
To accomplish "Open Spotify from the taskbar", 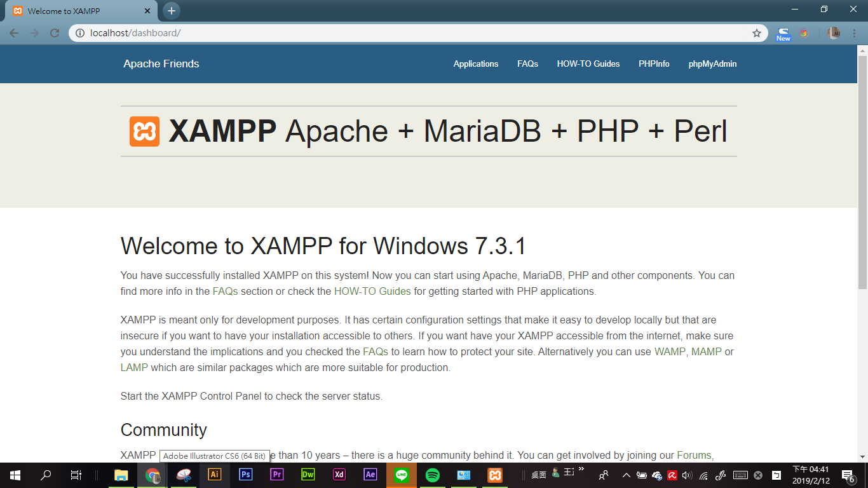I will [x=433, y=475].
